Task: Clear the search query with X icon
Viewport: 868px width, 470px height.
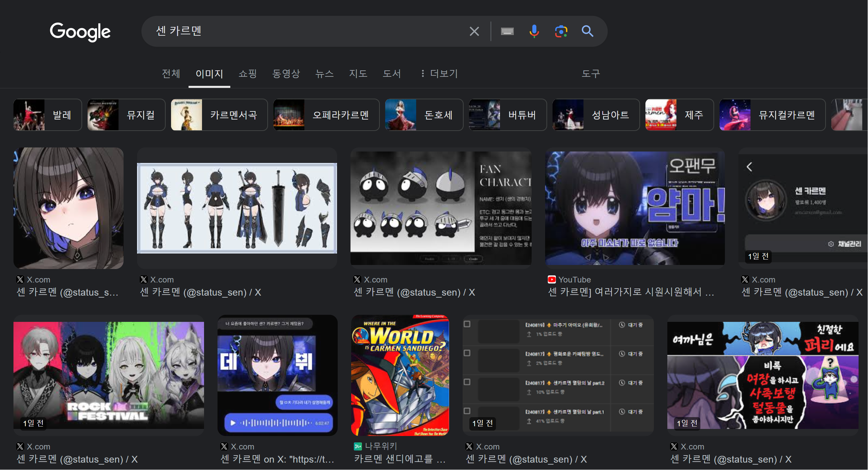Action: pyautogui.click(x=474, y=31)
